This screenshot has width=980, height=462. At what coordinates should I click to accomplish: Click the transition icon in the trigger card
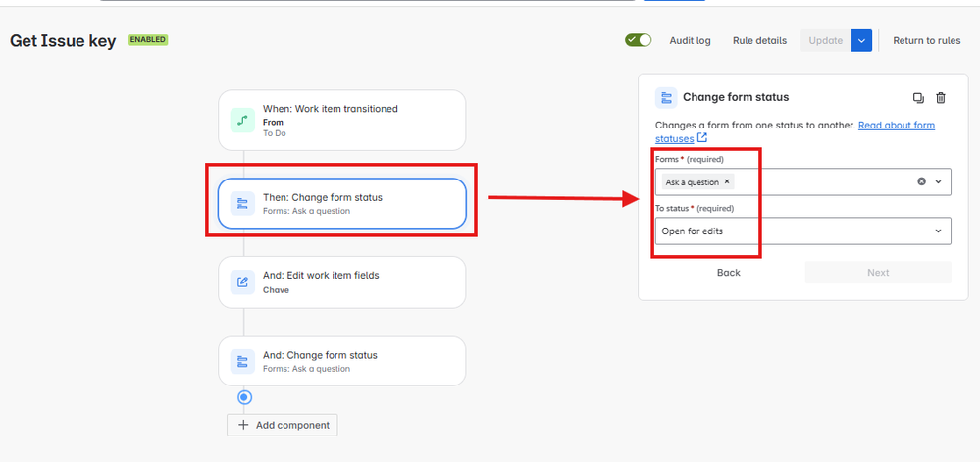pyautogui.click(x=242, y=120)
